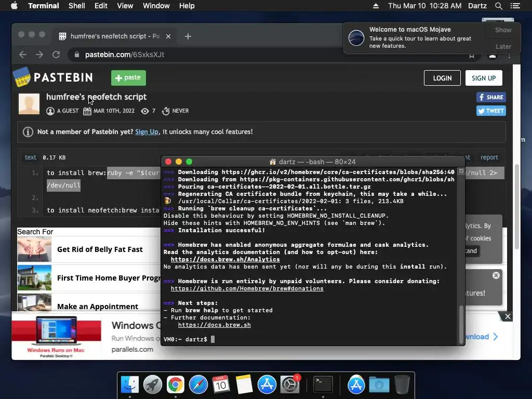Screen dimensions: 532x399
Task: Click the eject icon in menu bar
Action: click(376, 6)
